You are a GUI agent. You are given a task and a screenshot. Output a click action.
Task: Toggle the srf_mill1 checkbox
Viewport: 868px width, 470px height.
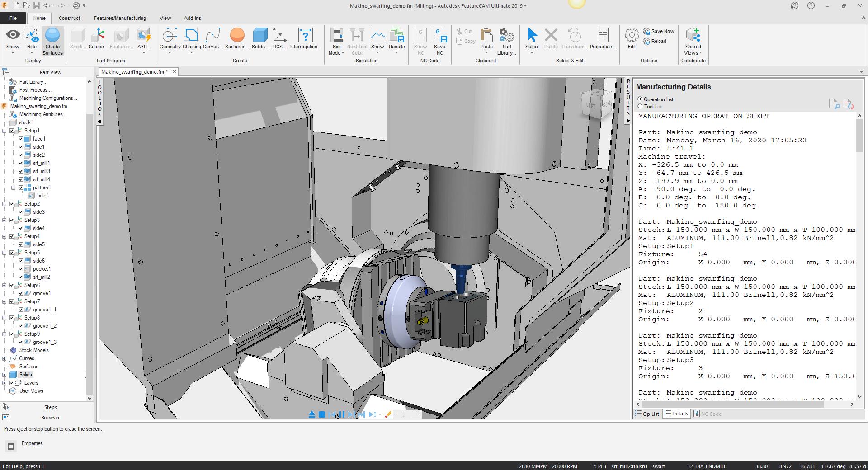point(21,163)
